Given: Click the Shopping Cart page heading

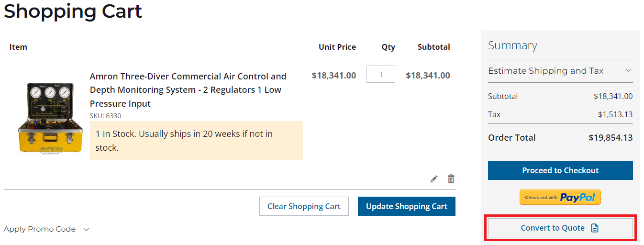Looking at the screenshot, I should 73,11.
